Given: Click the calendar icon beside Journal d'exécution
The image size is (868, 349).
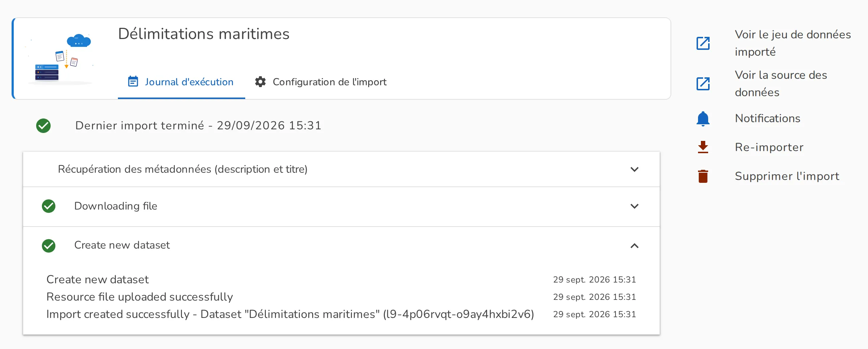Looking at the screenshot, I should (x=133, y=82).
